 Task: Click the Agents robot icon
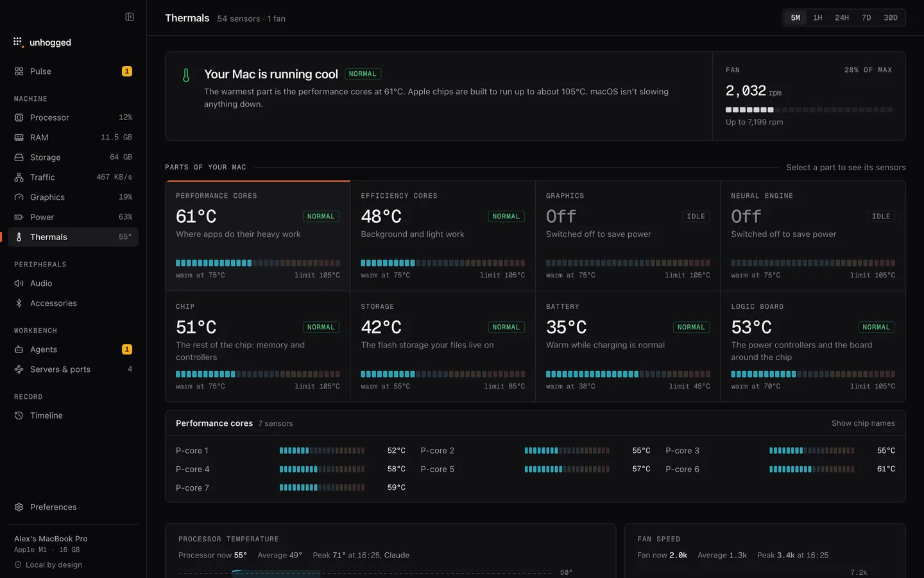[x=19, y=349]
